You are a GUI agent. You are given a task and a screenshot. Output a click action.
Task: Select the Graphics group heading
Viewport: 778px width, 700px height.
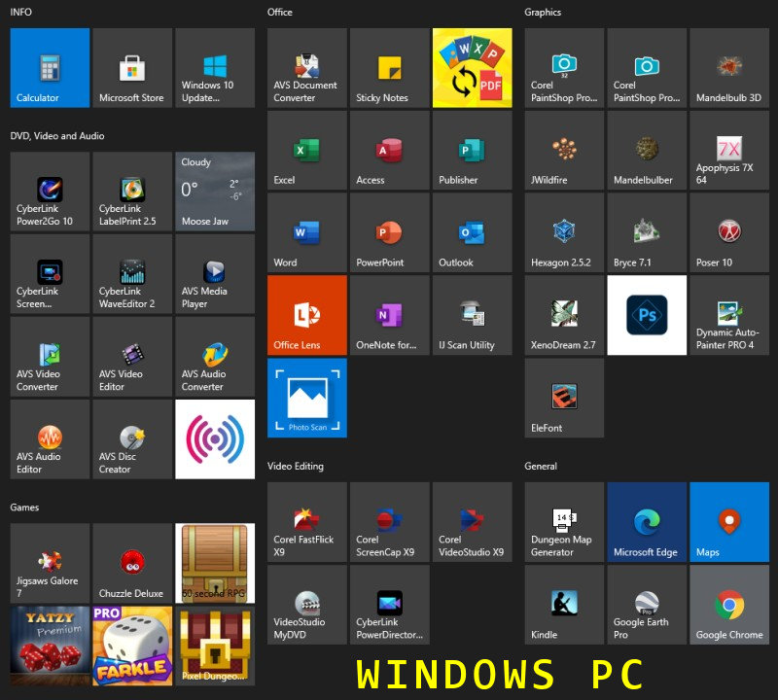pos(543,13)
